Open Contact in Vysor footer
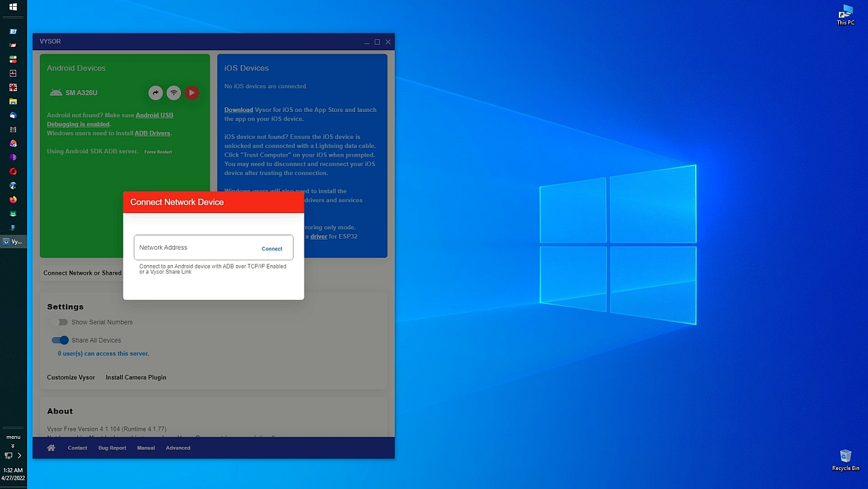The image size is (868, 489). (x=77, y=448)
